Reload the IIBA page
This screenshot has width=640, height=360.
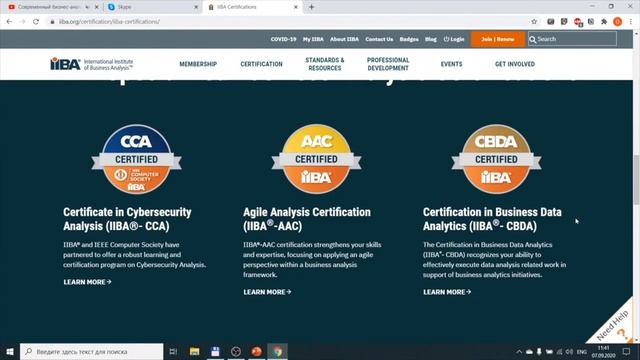pos(36,22)
